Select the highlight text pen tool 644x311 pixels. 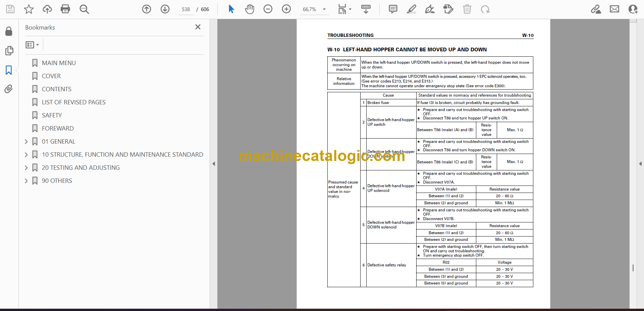pyautogui.click(x=412, y=9)
